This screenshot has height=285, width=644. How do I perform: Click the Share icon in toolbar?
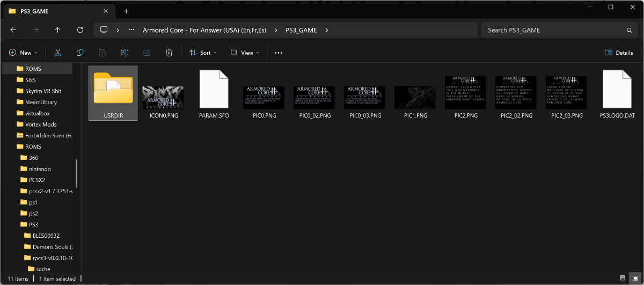coord(147,53)
